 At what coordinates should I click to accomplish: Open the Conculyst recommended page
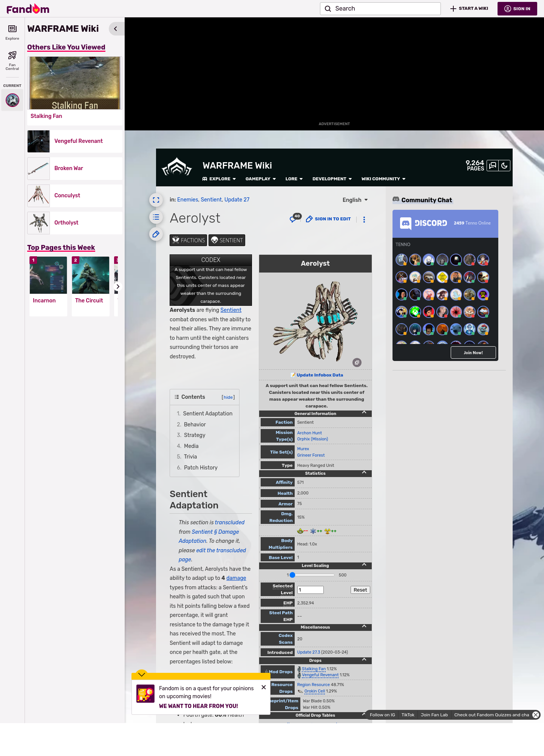pos(75,196)
